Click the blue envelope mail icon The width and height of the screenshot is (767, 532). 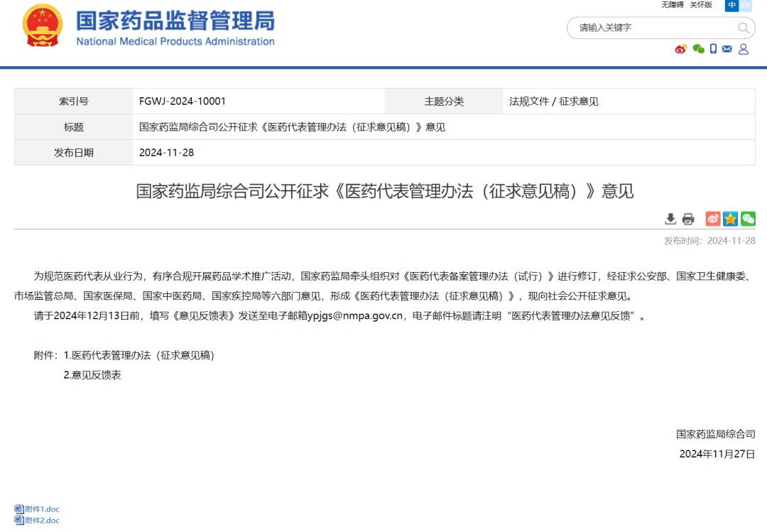click(727, 49)
